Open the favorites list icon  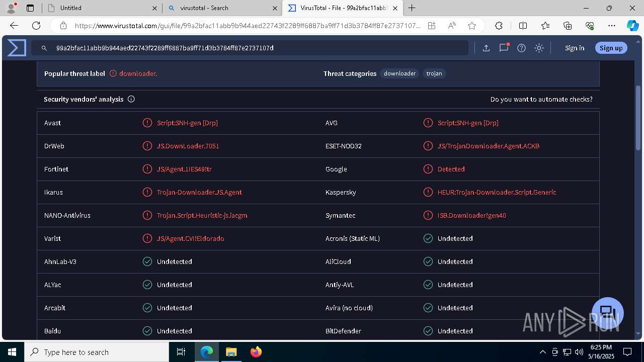[545, 26]
